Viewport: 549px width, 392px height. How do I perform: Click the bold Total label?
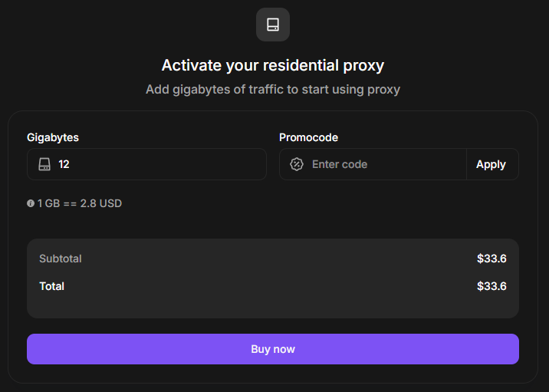(52, 286)
